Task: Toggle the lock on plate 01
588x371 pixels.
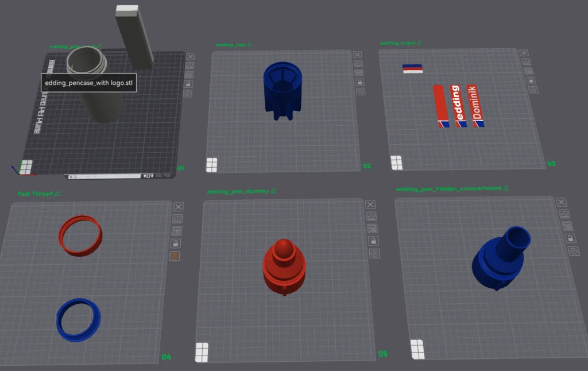Action: pos(188,84)
